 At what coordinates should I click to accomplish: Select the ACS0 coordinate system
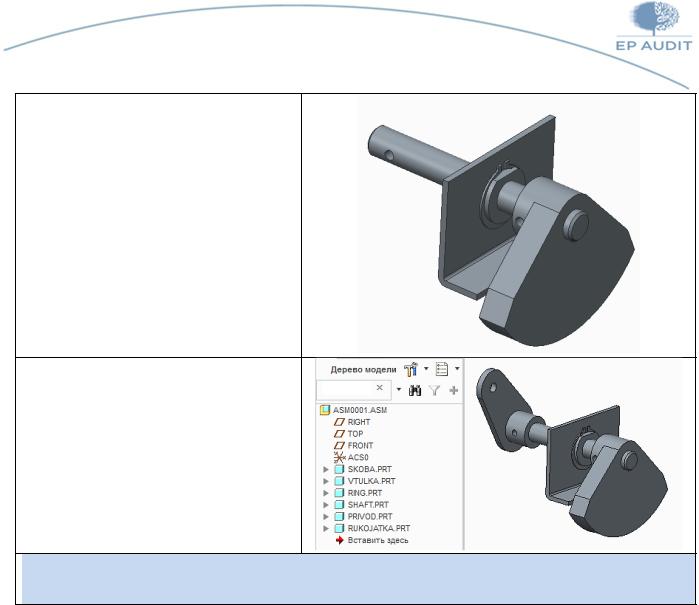[351, 457]
